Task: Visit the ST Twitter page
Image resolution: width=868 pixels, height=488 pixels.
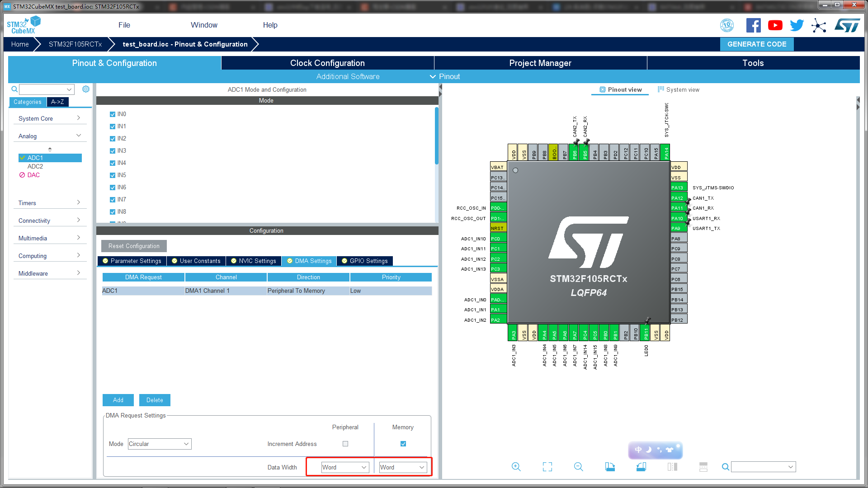Action: point(797,25)
